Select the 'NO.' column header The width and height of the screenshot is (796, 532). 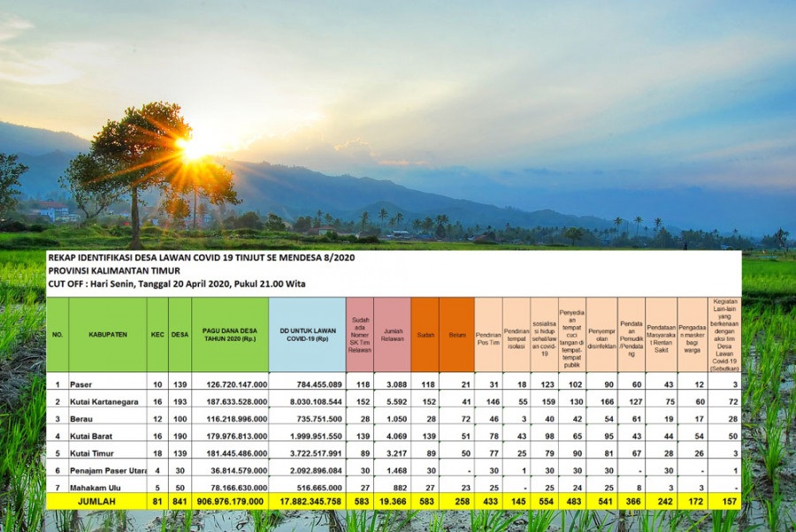[57, 335]
